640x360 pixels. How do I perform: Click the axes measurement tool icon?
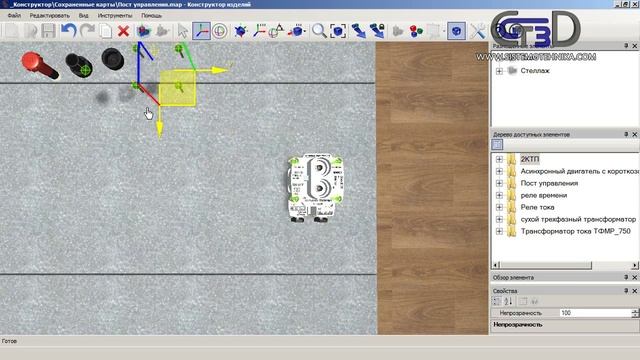click(x=259, y=31)
